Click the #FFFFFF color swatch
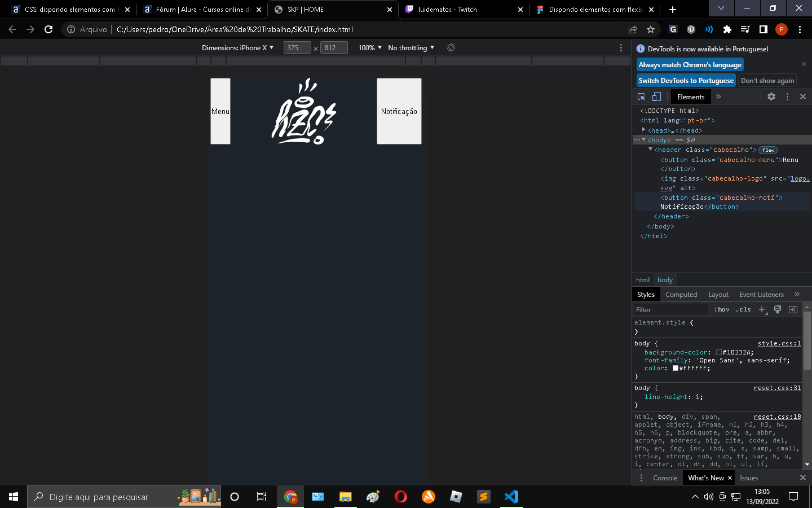 [x=676, y=368]
